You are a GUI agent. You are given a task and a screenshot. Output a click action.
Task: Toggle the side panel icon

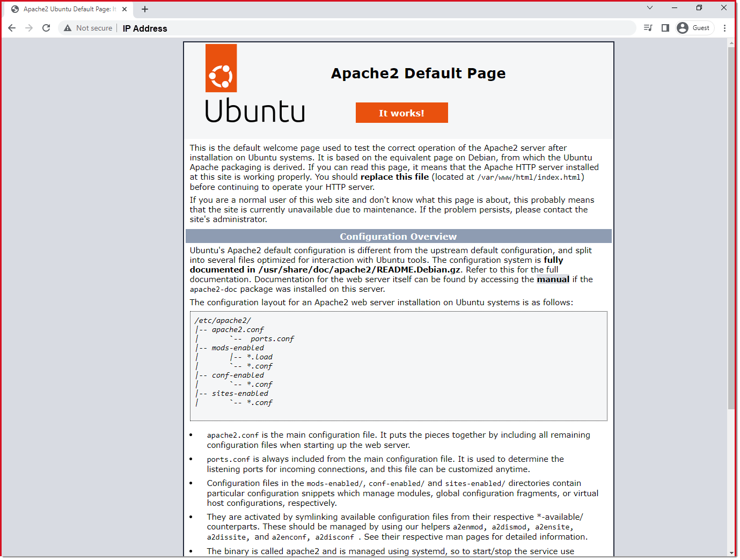point(665,28)
